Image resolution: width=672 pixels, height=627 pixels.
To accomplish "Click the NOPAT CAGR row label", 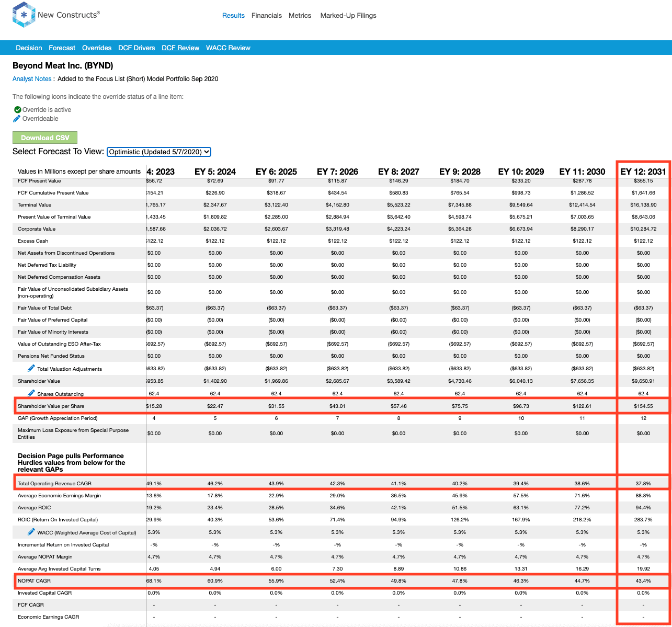I will (34, 580).
